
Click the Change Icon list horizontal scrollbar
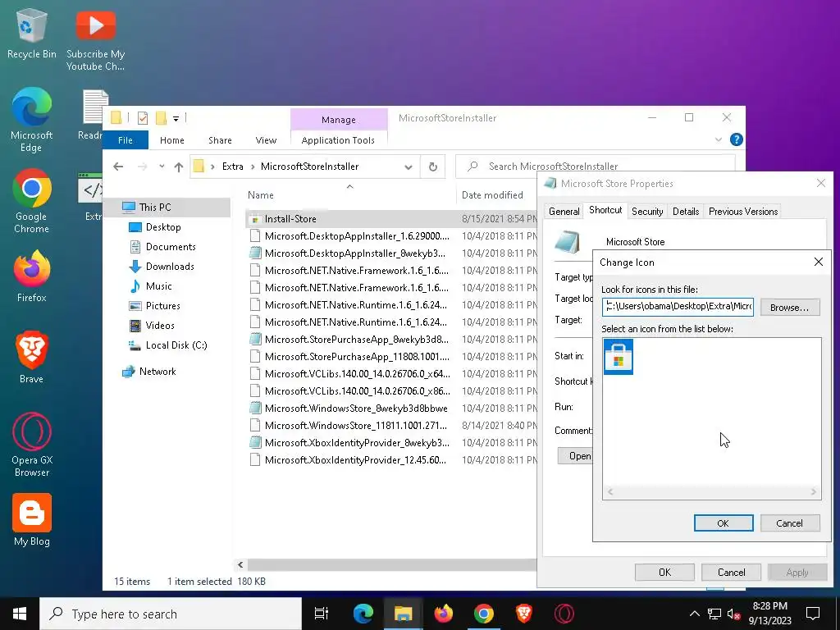point(711,491)
